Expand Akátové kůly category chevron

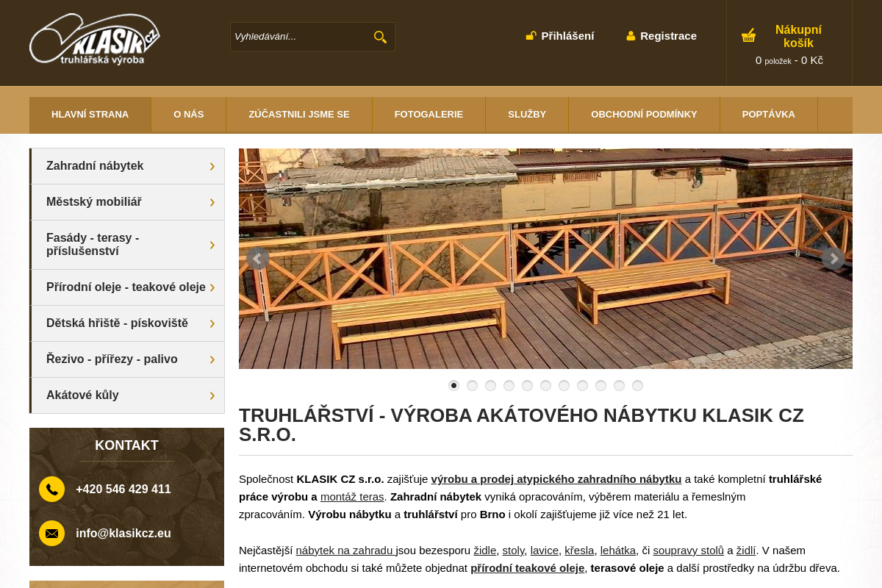212,395
